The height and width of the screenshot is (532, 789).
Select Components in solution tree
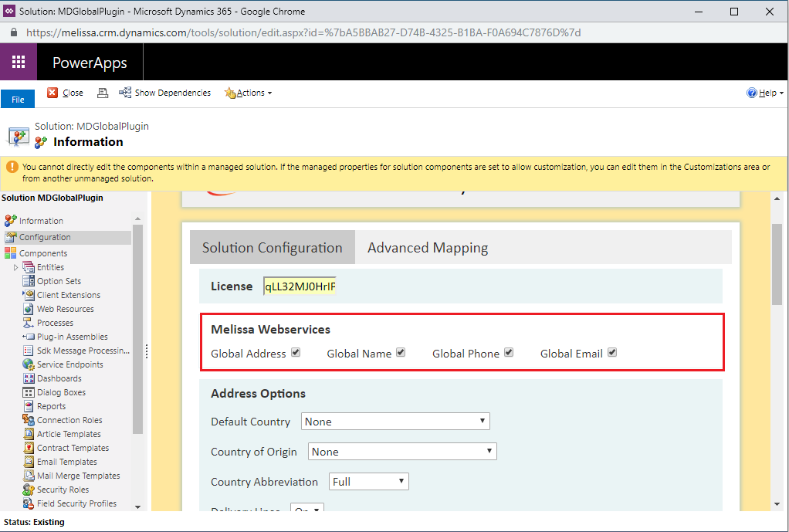(43, 253)
